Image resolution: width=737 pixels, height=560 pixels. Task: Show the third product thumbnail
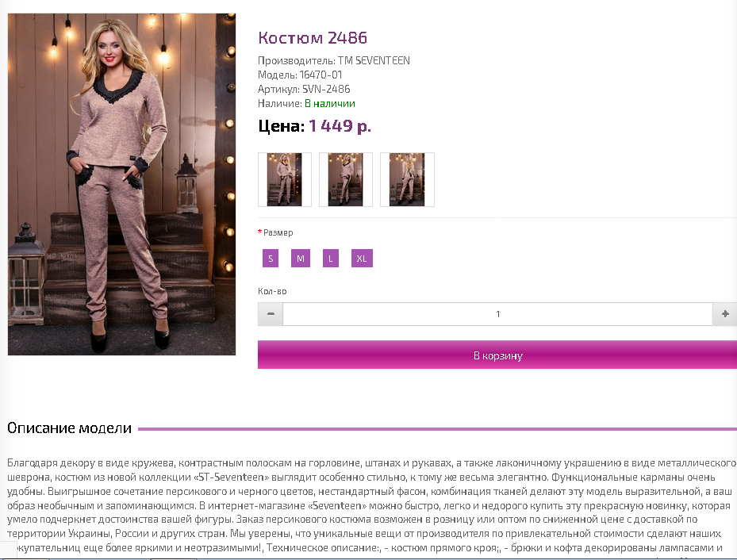(x=407, y=179)
